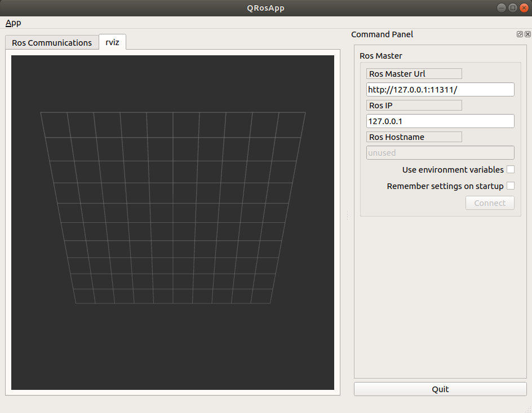Screen dimensions: 532x413
Task: Click the Quit button
Action: pyautogui.click(x=440, y=389)
